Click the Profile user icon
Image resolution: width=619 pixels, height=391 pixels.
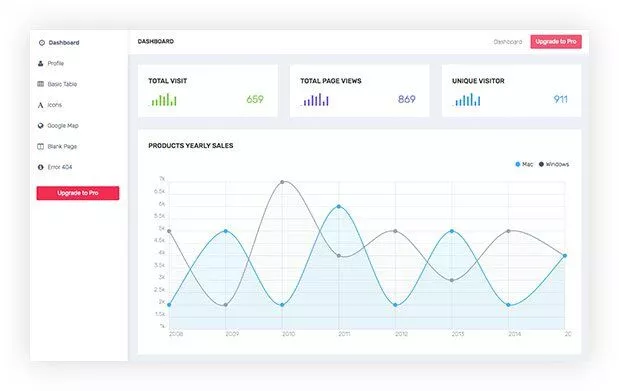[x=40, y=63]
